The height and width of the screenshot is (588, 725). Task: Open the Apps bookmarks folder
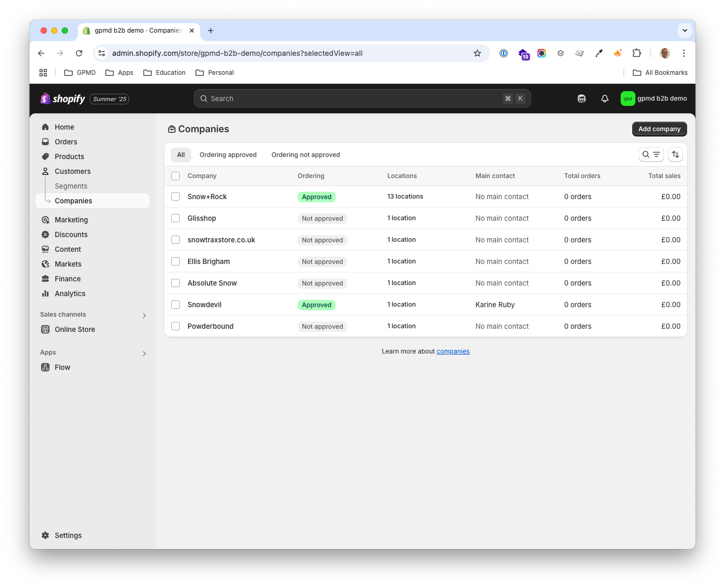click(x=119, y=73)
